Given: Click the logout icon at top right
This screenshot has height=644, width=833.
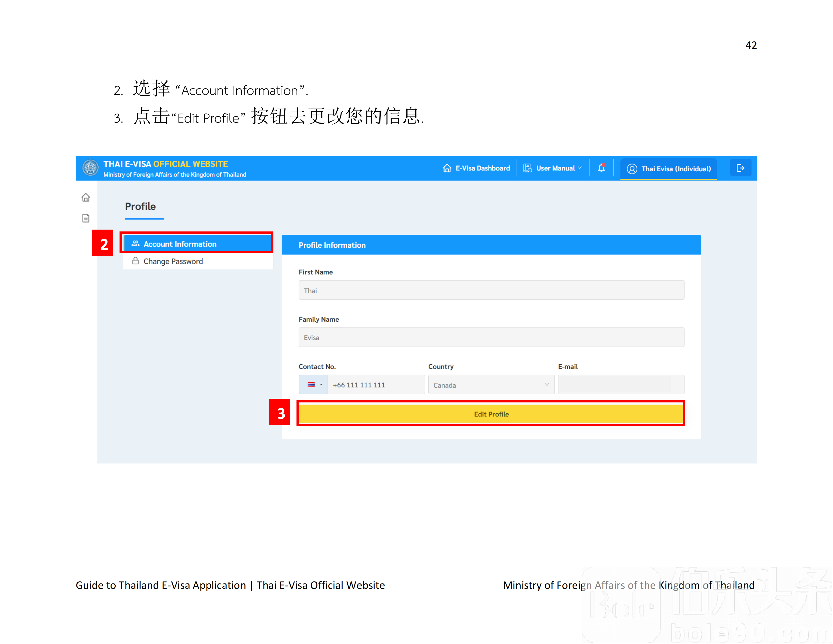Looking at the screenshot, I should click(x=740, y=168).
